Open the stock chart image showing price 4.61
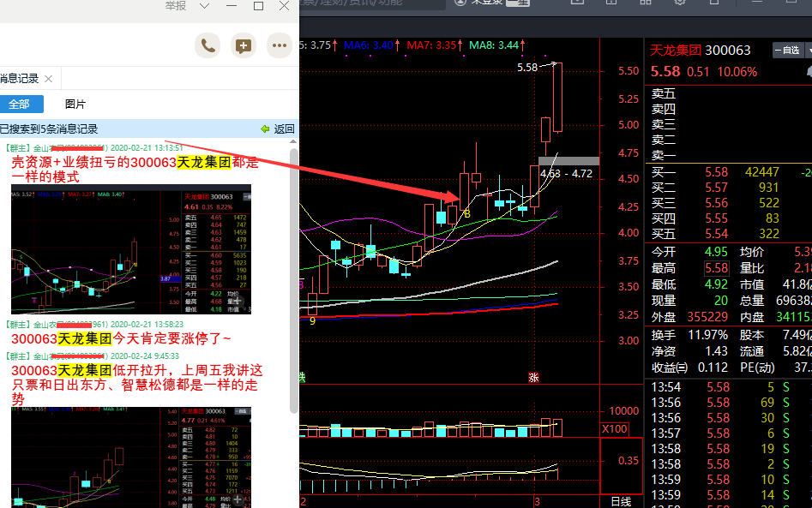The width and height of the screenshot is (812, 508). pos(131,249)
